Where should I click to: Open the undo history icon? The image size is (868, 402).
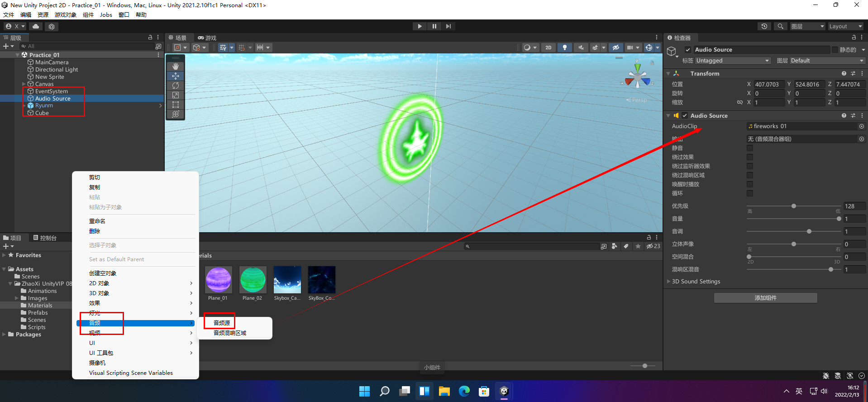764,26
